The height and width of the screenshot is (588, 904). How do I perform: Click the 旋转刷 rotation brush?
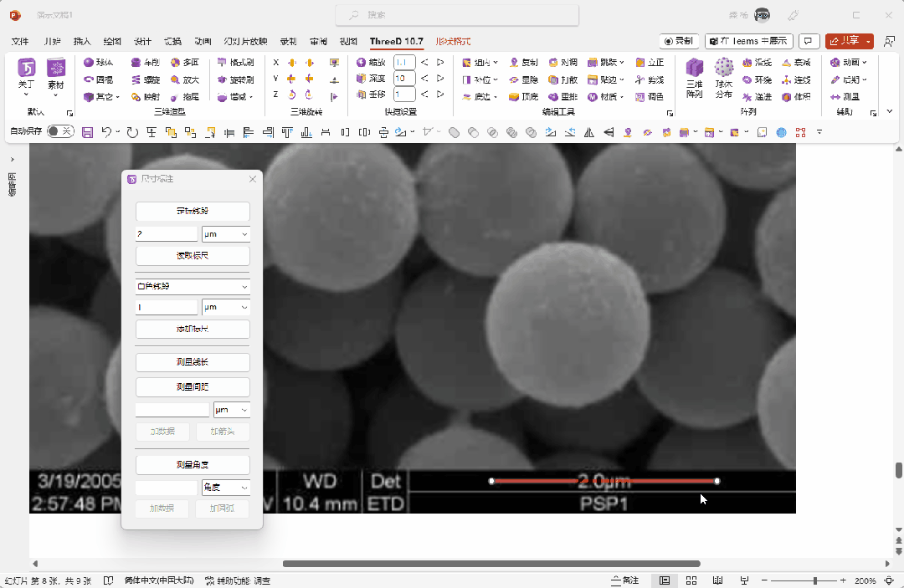(x=235, y=79)
